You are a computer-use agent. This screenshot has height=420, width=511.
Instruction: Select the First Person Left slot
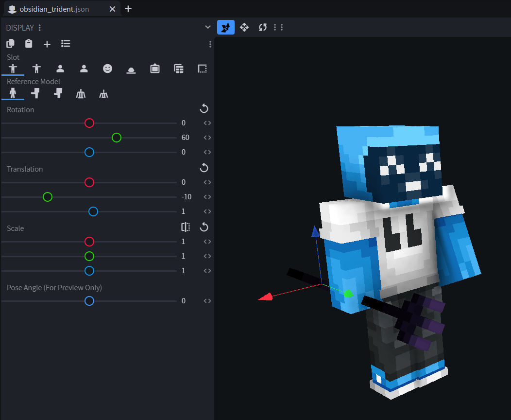84,69
